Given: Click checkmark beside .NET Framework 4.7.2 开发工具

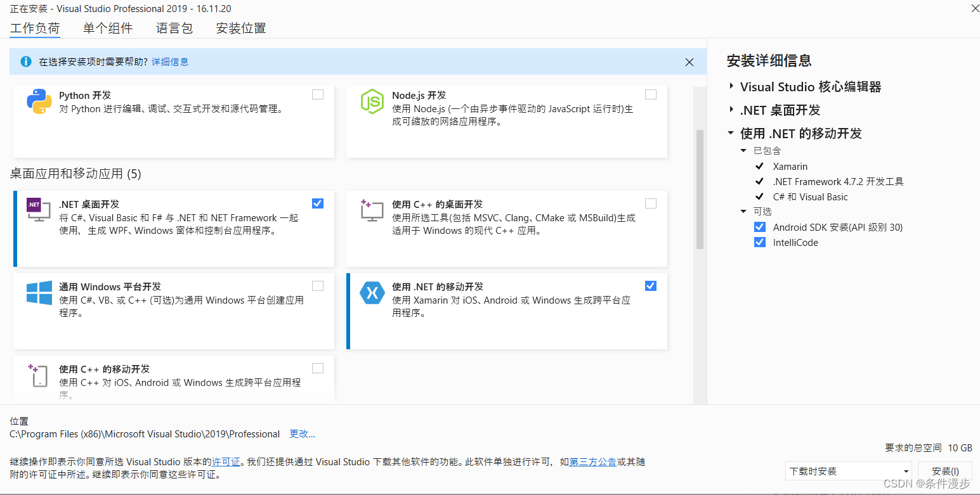Looking at the screenshot, I should click(759, 181).
